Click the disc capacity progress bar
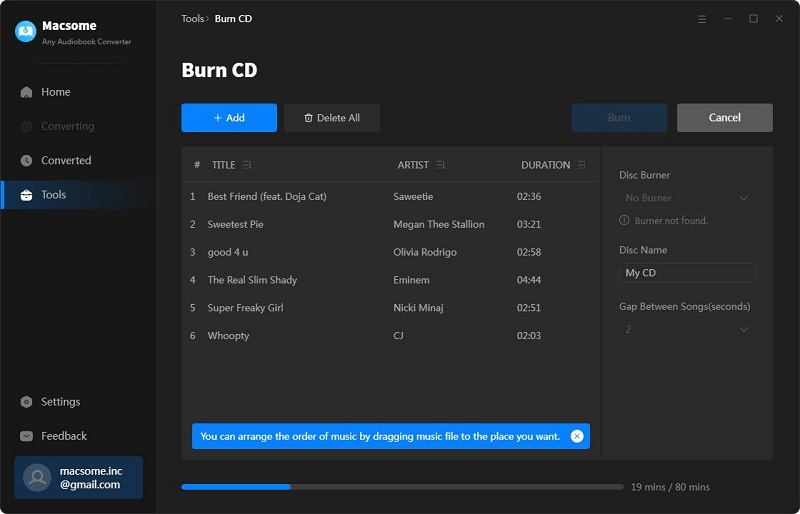The width and height of the screenshot is (800, 514). 402,487
